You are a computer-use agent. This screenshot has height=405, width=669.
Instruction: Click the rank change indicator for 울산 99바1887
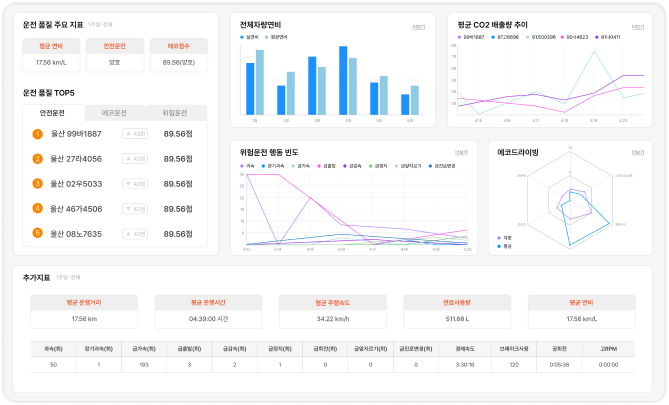[134, 133]
